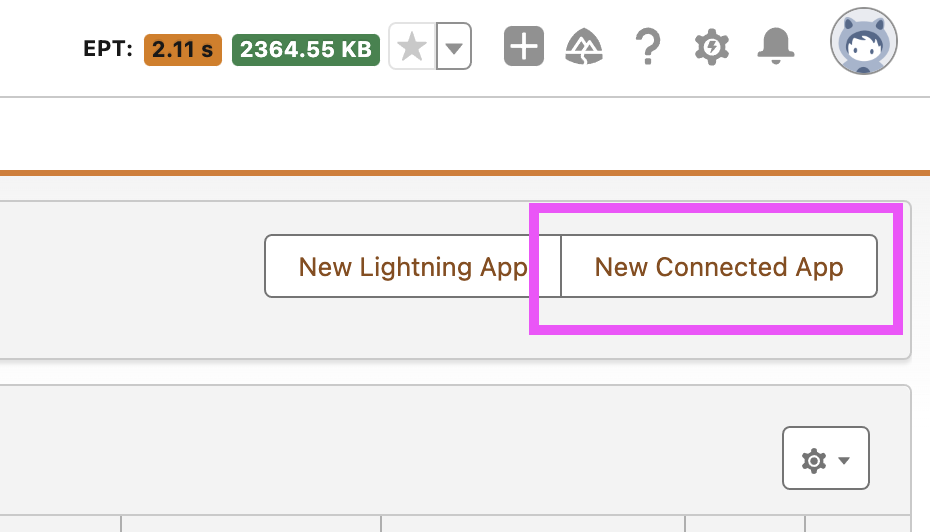Expand the caret beside the list gear
Viewport: 930px width, 532px height.
click(845, 460)
